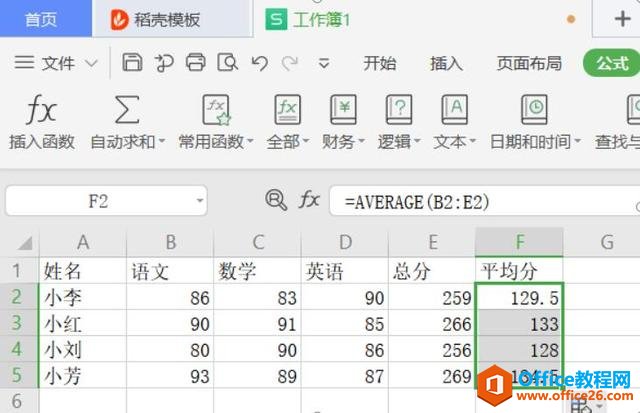Click the Print icon in quick toolbar
Image resolution: width=640 pixels, height=413 pixels.
click(x=195, y=63)
